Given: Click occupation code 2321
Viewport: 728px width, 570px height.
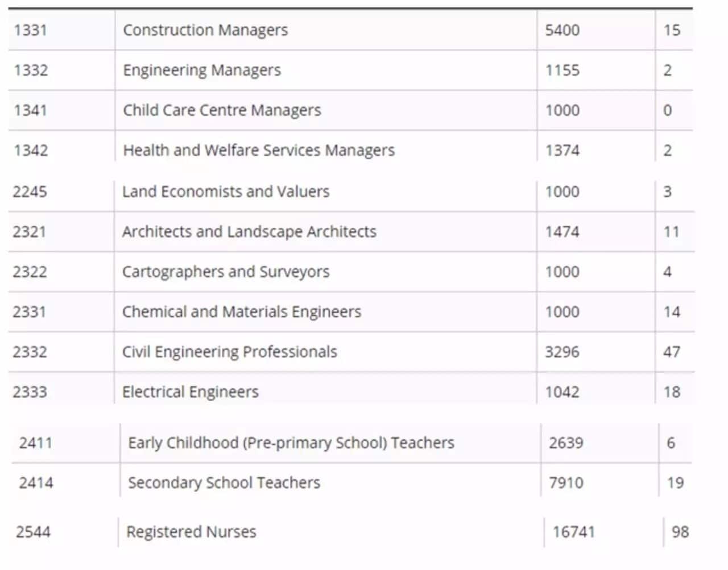Looking at the screenshot, I should pyautogui.click(x=30, y=232).
